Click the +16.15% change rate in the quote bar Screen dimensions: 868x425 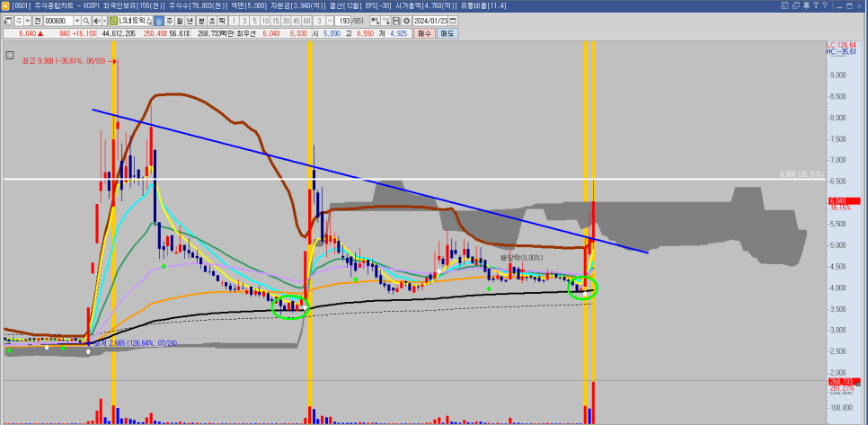[x=84, y=33]
